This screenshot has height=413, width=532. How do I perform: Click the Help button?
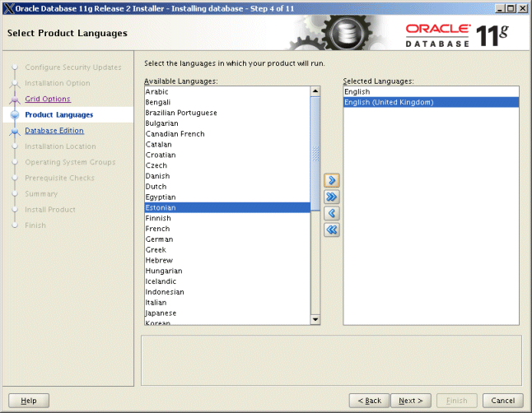click(29, 401)
